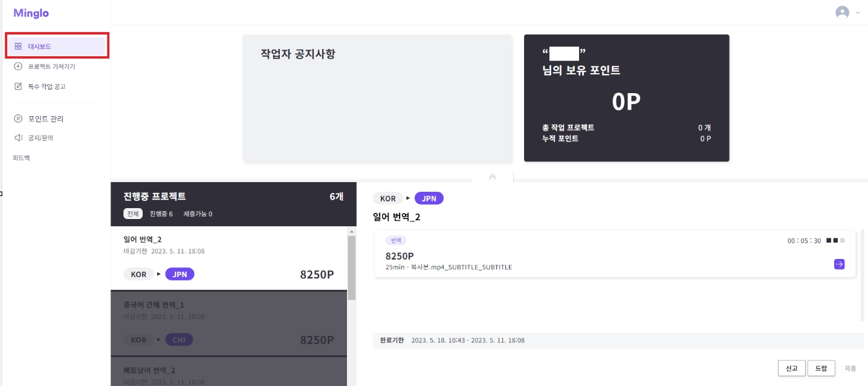Open 특수 작업 공고 edit icon
This screenshot has width=868, height=386.
point(18,87)
